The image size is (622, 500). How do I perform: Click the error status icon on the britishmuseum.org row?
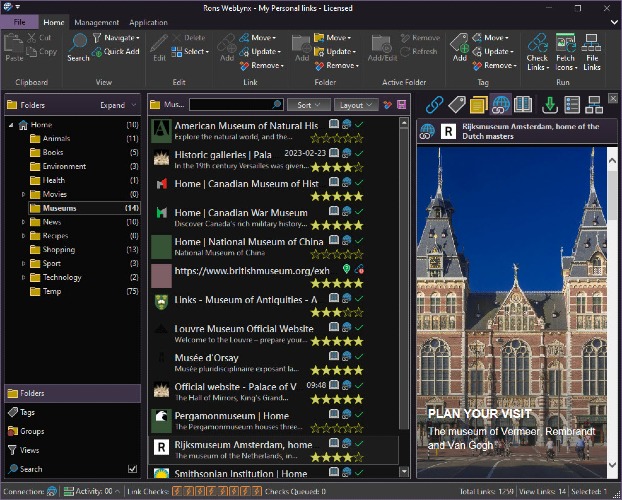(359, 269)
